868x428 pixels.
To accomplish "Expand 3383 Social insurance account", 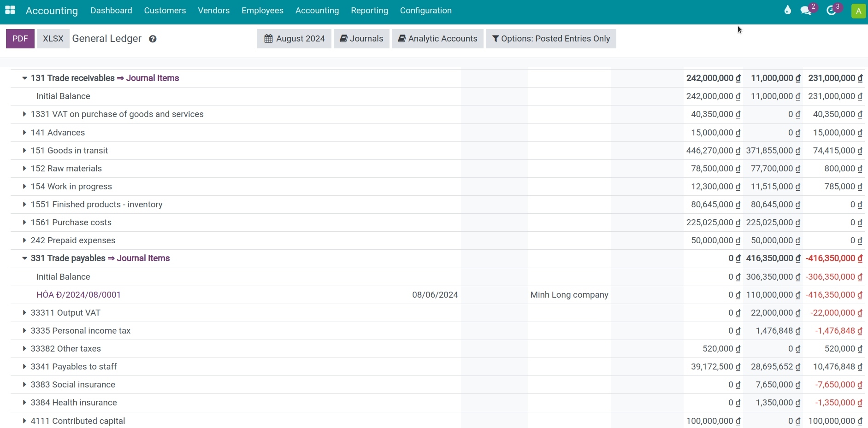I will (x=24, y=385).
